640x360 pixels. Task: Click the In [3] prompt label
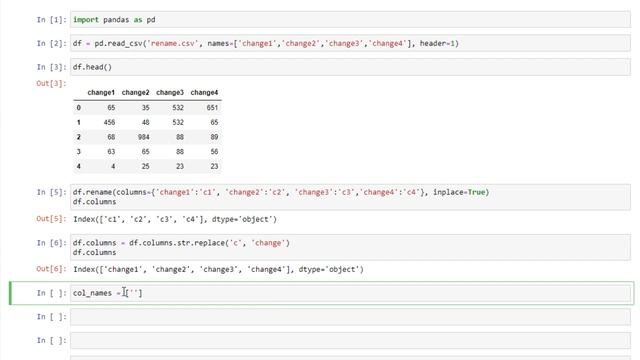tap(51, 67)
